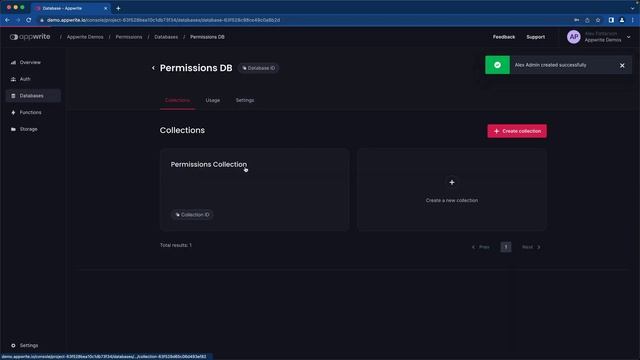Click the Overview chart icon

(13, 62)
